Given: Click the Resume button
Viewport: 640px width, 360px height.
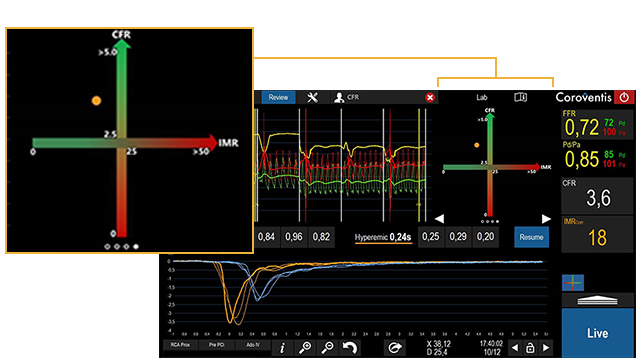Looking at the screenshot, I should tap(531, 237).
